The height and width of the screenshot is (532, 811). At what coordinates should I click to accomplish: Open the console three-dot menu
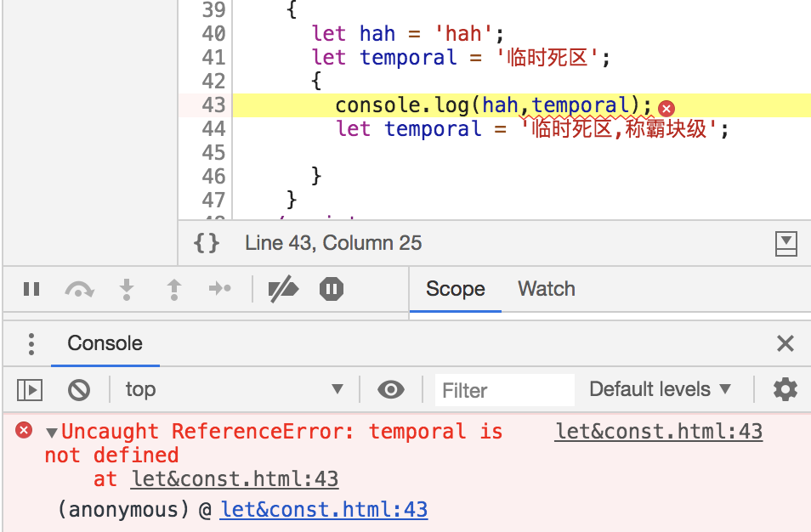31,343
